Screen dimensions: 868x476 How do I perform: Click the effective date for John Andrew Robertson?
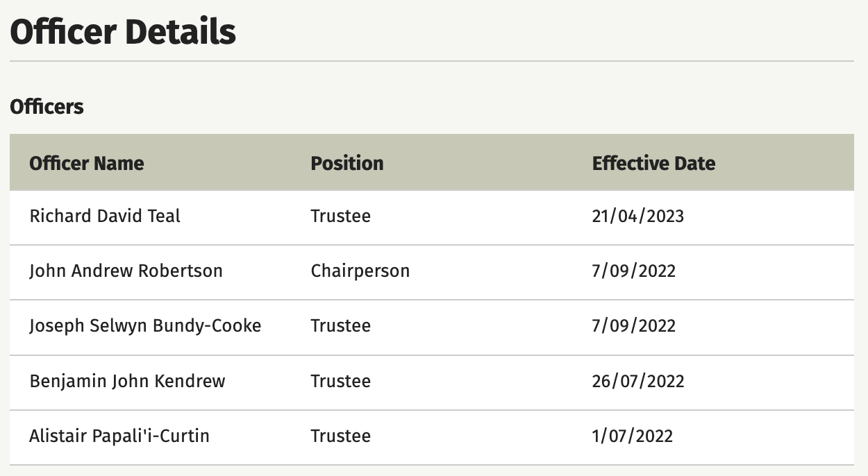[634, 271]
